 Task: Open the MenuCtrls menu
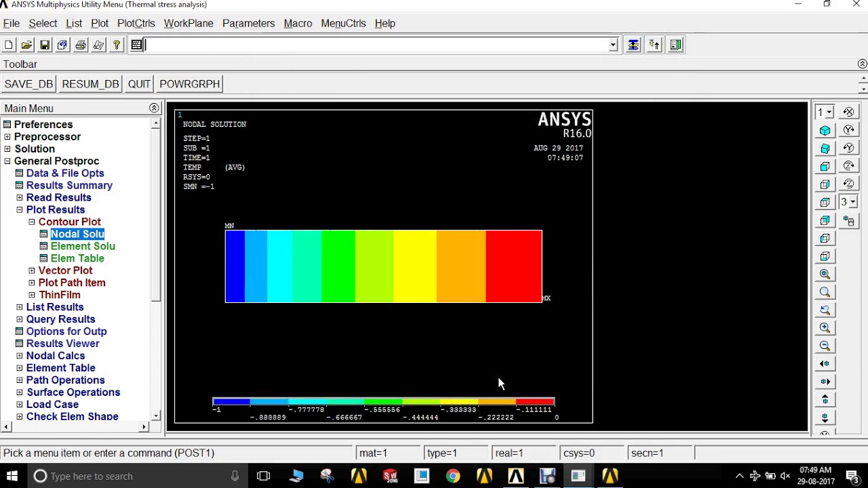click(x=343, y=23)
